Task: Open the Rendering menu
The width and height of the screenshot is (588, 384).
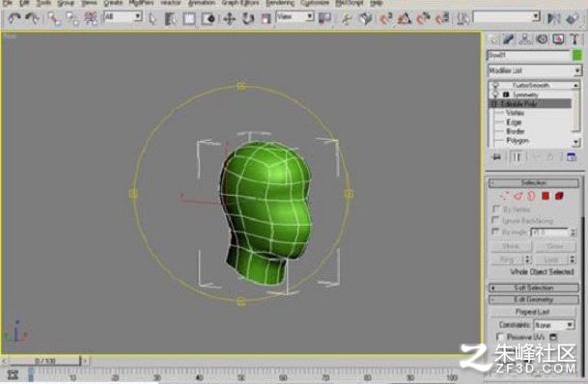Action: pos(280,3)
